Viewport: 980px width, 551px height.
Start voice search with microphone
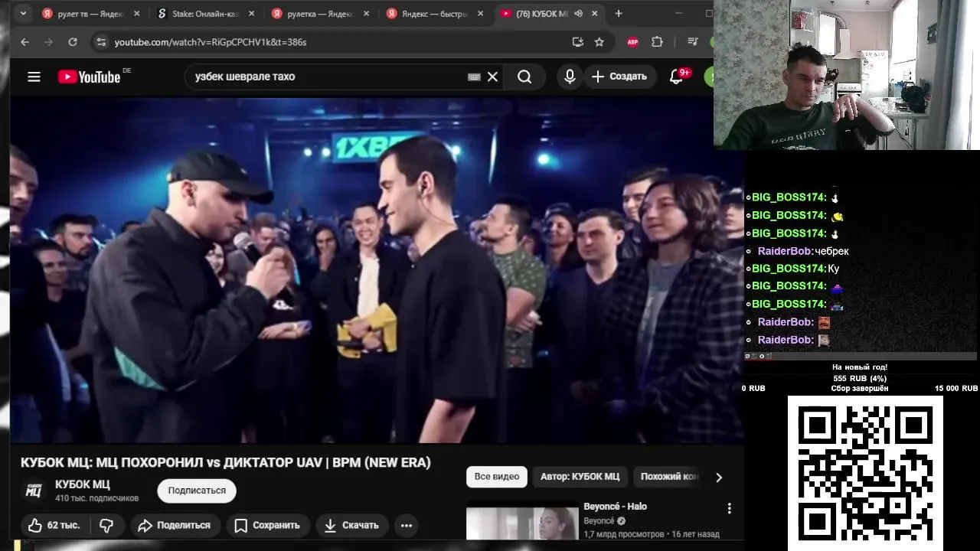tap(570, 77)
